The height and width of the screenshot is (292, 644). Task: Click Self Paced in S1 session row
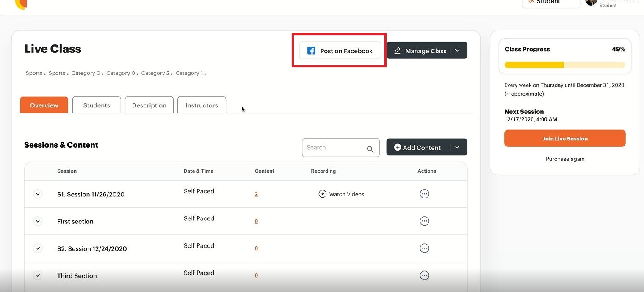(x=199, y=191)
